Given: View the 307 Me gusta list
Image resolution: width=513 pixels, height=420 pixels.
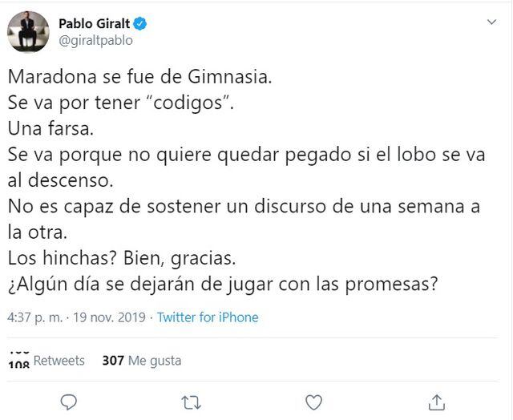Looking at the screenshot, I should 141,361.
